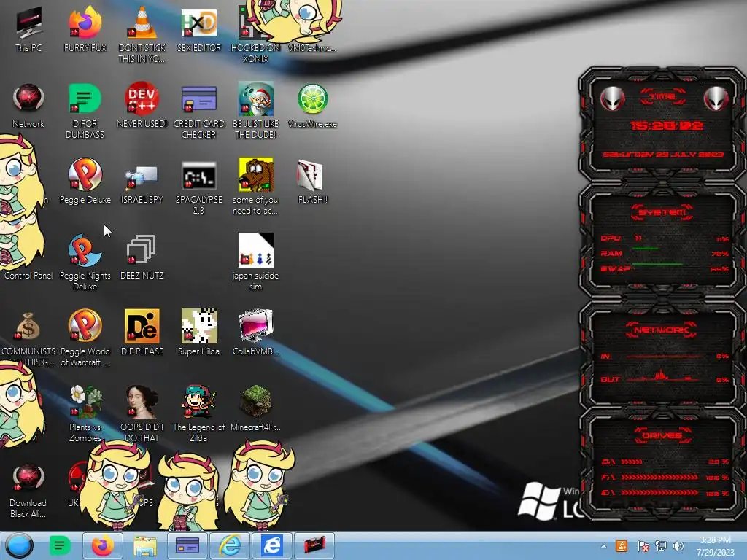Viewport: 747px width, 560px height.
Task: Click the digital time readout in the Time widget
Action: [x=666, y=125]
